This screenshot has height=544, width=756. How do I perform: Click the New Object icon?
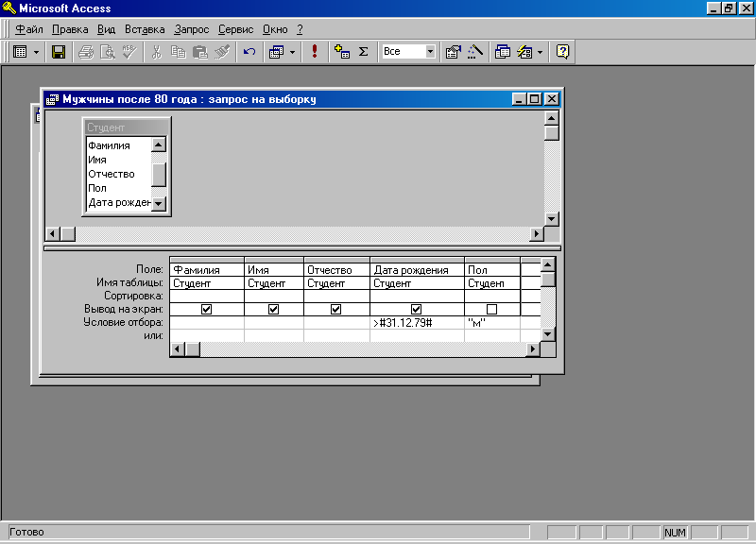point(524,52)
